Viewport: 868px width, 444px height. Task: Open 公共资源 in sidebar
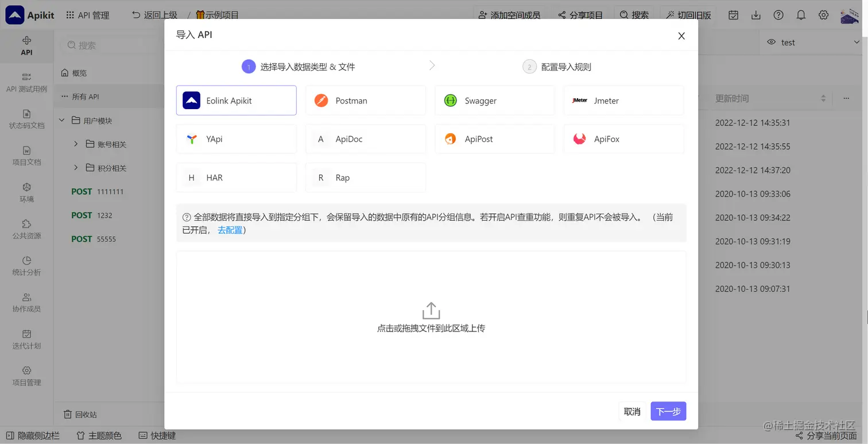pyautogui.click(x=26, y=230)
